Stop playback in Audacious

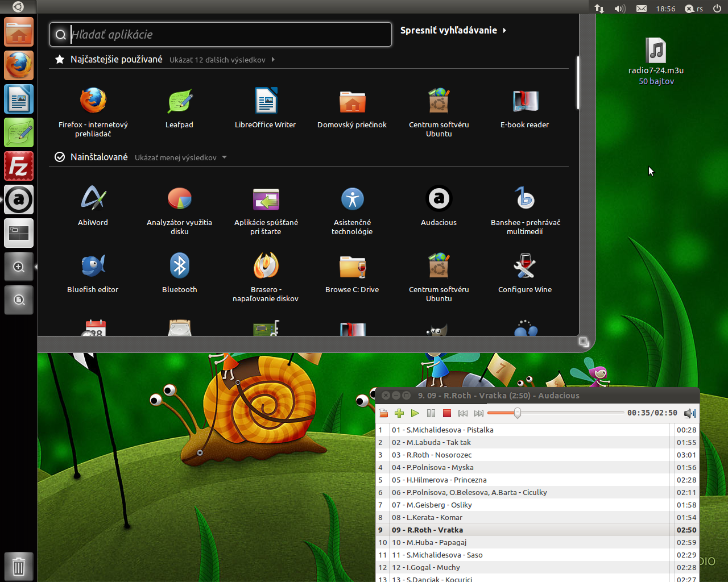pyautogui.click(x=447, y=413)
